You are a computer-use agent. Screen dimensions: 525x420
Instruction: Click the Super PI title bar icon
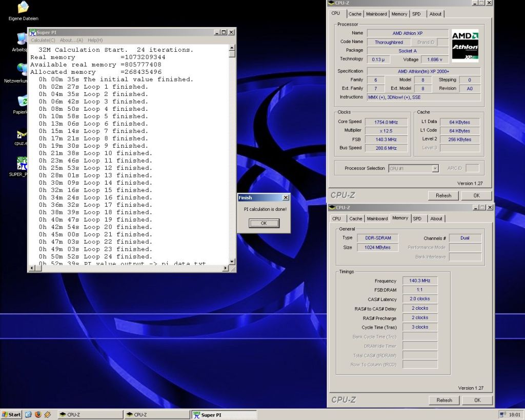click(32, 32)
